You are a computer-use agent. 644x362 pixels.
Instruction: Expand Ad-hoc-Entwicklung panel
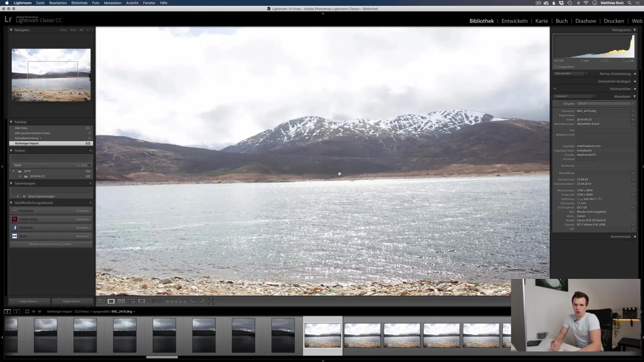click(635, 74)
